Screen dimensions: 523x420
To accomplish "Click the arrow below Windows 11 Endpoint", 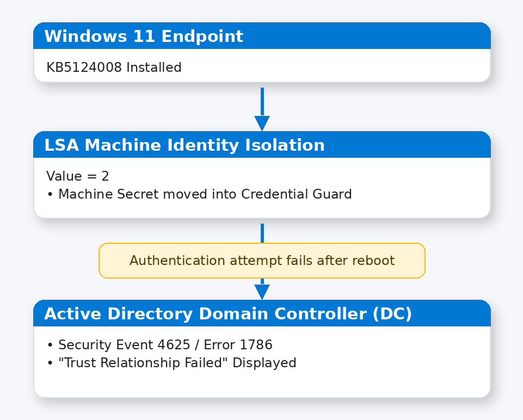I will [262, 109].
